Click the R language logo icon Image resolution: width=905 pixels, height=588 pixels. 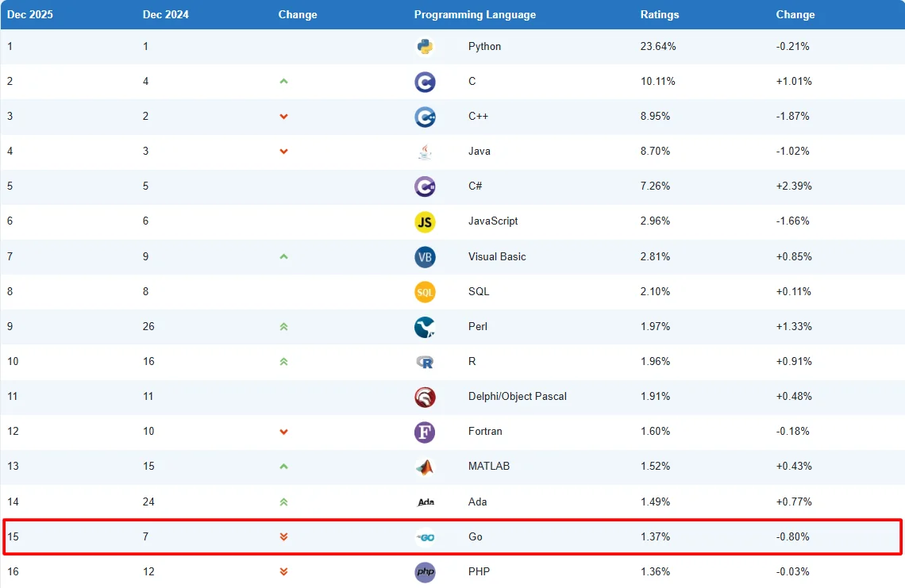(425, 363)
